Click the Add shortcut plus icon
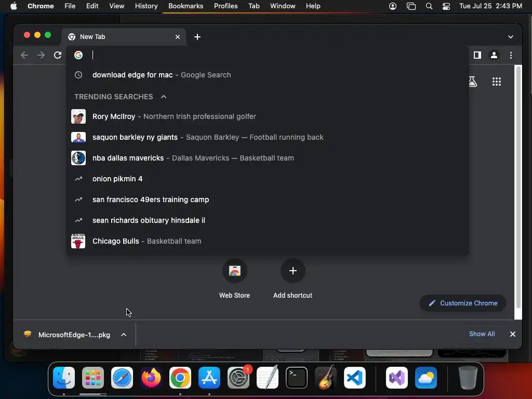The width and height of the screenshot is (532, 399). (x=293, y=271)
